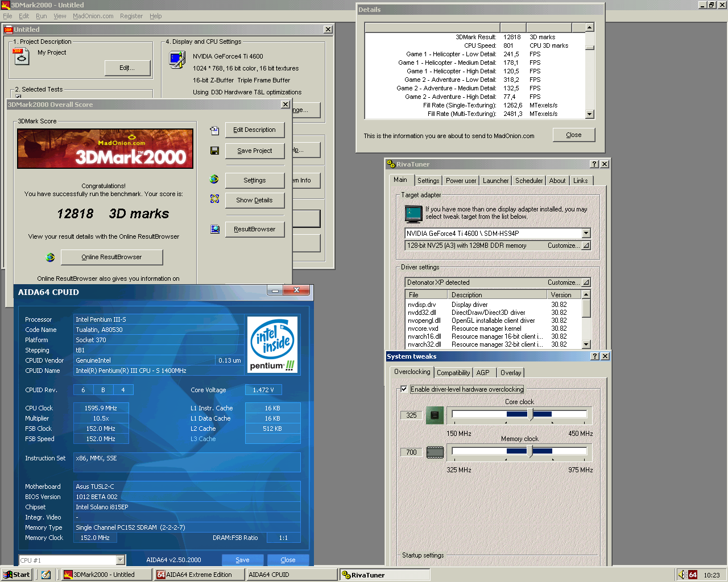
Task: Click the Edit... button in Project Description
Action: pyautogui.click(x=127, y=68)
